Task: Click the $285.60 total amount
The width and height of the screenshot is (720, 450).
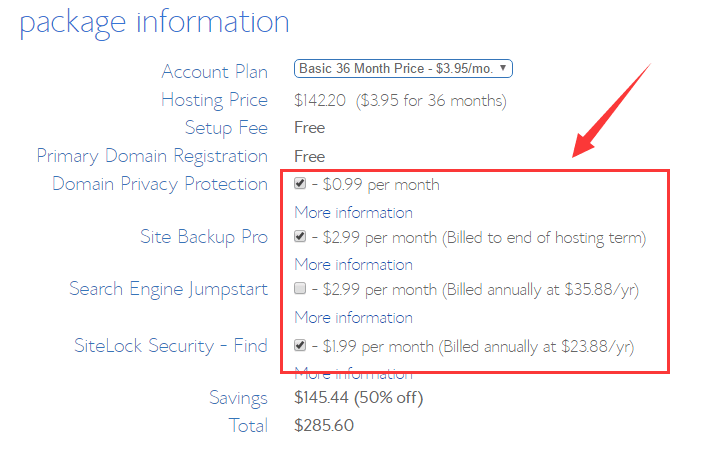Action: coord(324,425)
